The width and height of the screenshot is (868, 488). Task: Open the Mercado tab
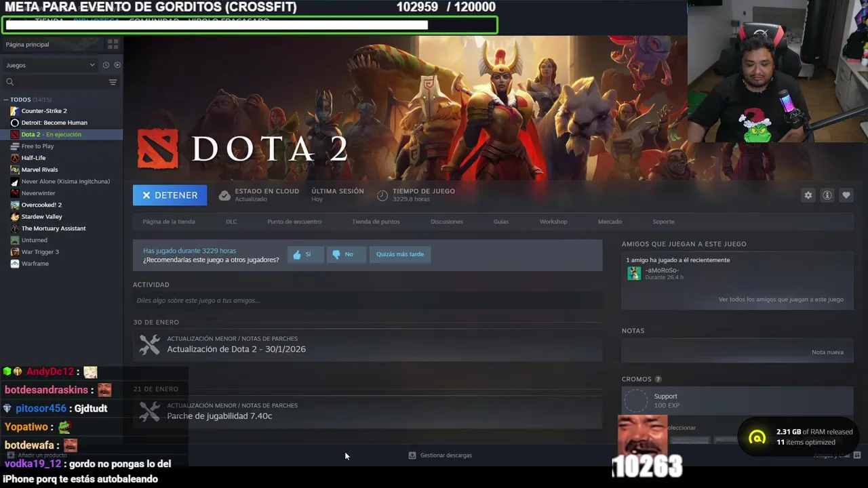click(610, 222)
